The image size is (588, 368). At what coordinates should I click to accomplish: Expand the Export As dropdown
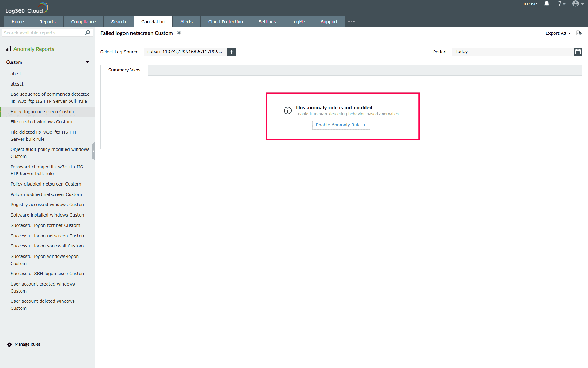point(558,33)
